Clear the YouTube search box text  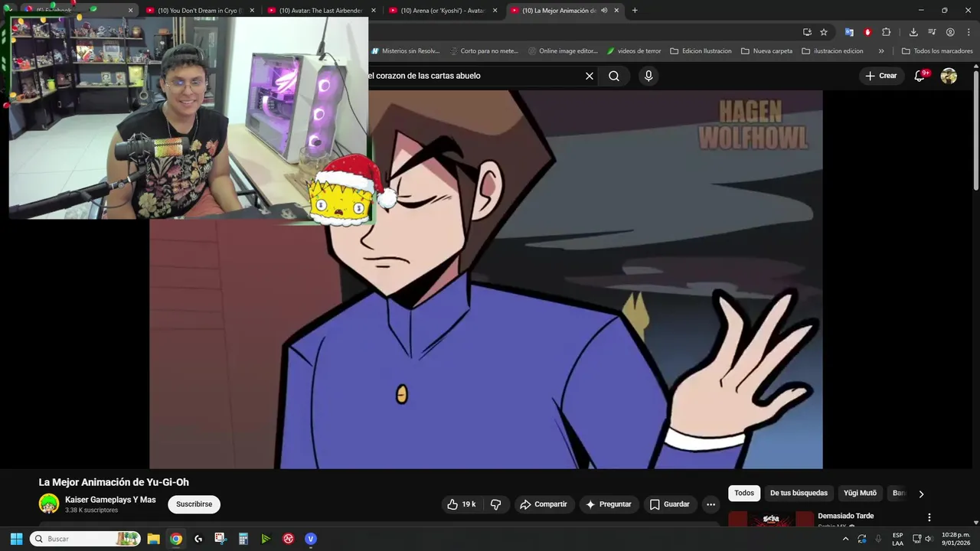[x=590, y=76]
